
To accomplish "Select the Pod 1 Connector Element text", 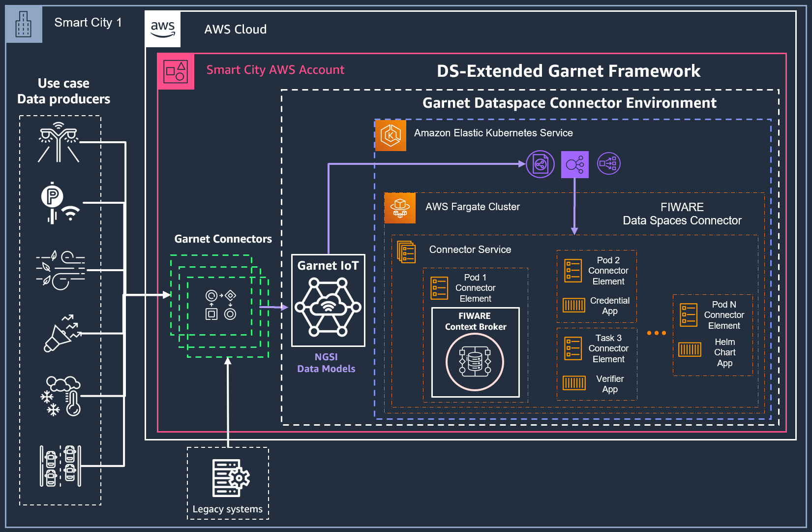I will (x=475, y=288).
